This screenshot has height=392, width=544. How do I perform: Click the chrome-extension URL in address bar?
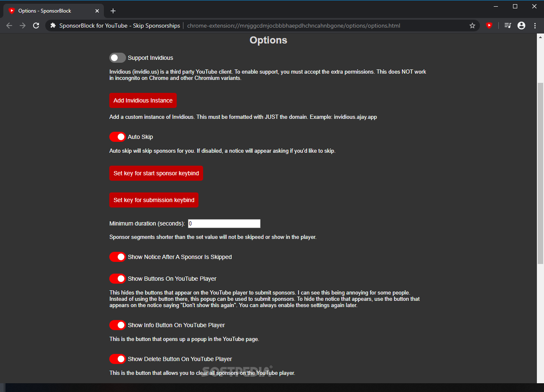[x=294, y=26]
